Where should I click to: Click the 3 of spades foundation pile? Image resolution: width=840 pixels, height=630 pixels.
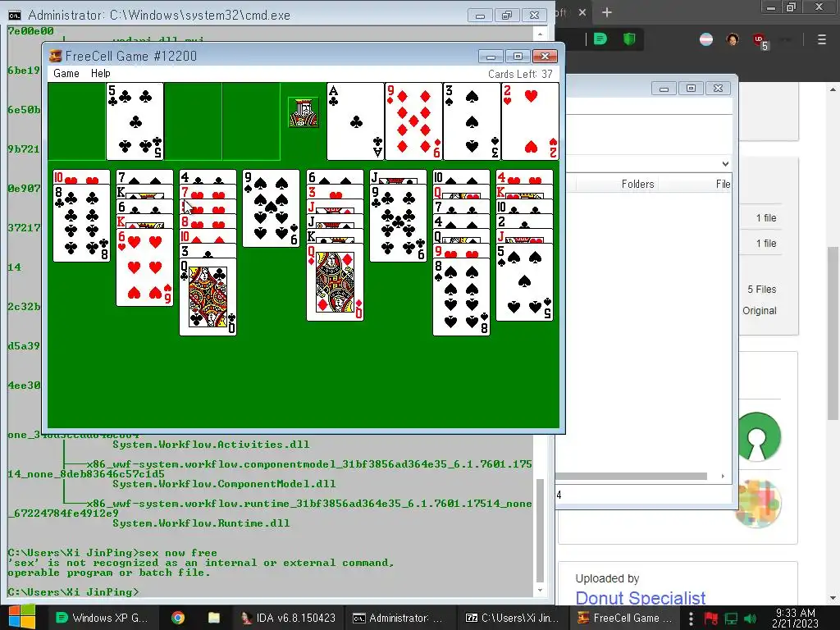(472, 121)
